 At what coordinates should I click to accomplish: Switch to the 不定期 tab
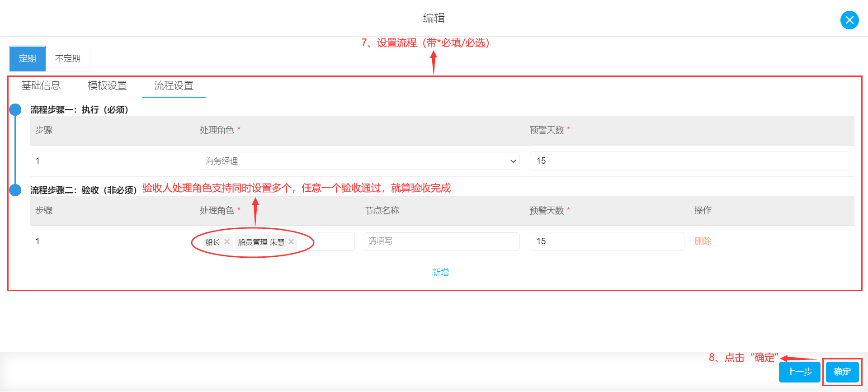pyautogui.click(x=68, y=58)
